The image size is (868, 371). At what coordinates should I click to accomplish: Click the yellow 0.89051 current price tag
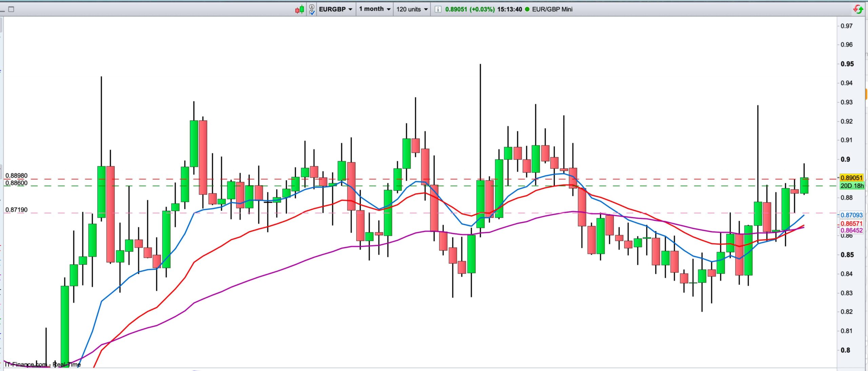pos(851,178)
